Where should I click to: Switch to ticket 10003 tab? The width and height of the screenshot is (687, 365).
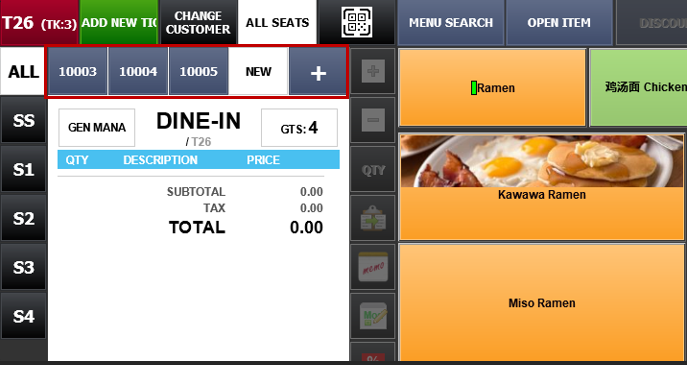(78, 71)
